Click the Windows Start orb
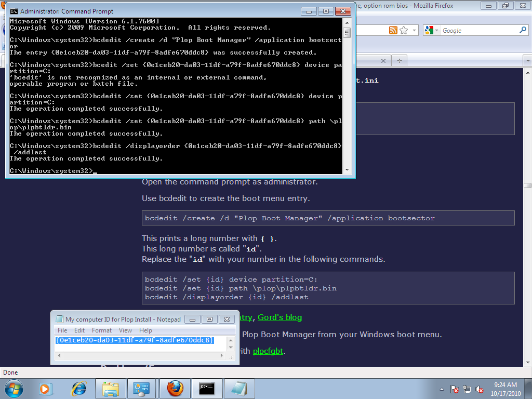 14,389
